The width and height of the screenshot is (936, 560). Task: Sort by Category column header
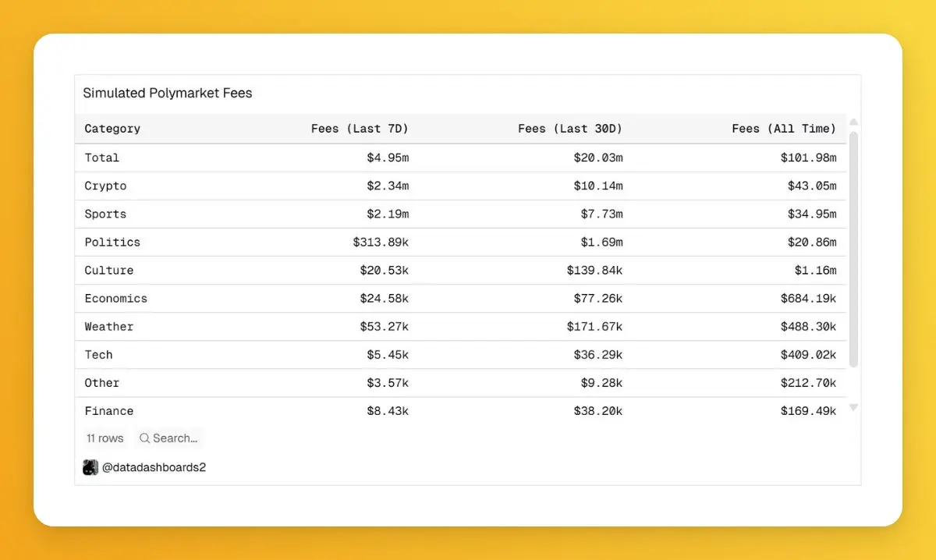pyautogui.click(x=112, y=129)
